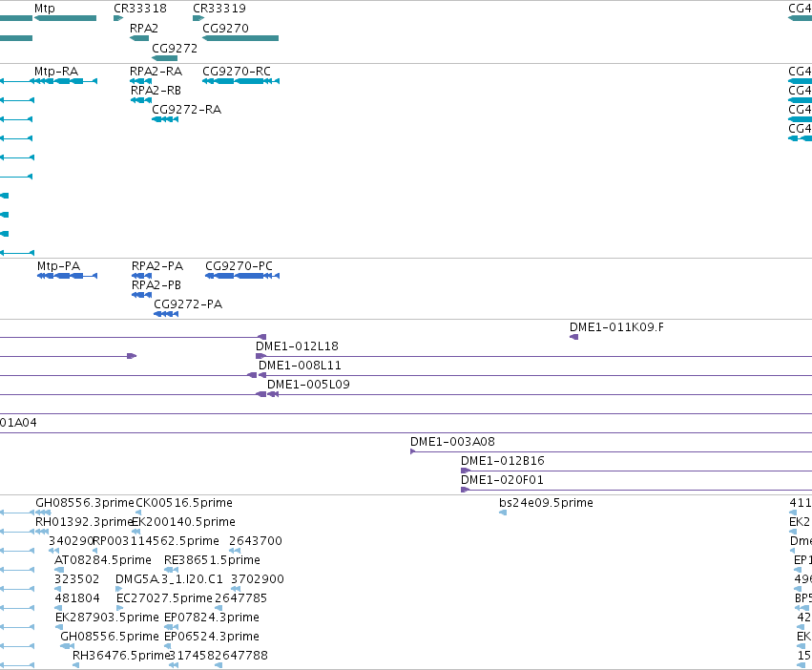
Task: Open the bs24e09.5prime EST label
Action: [x=547, y=503]
